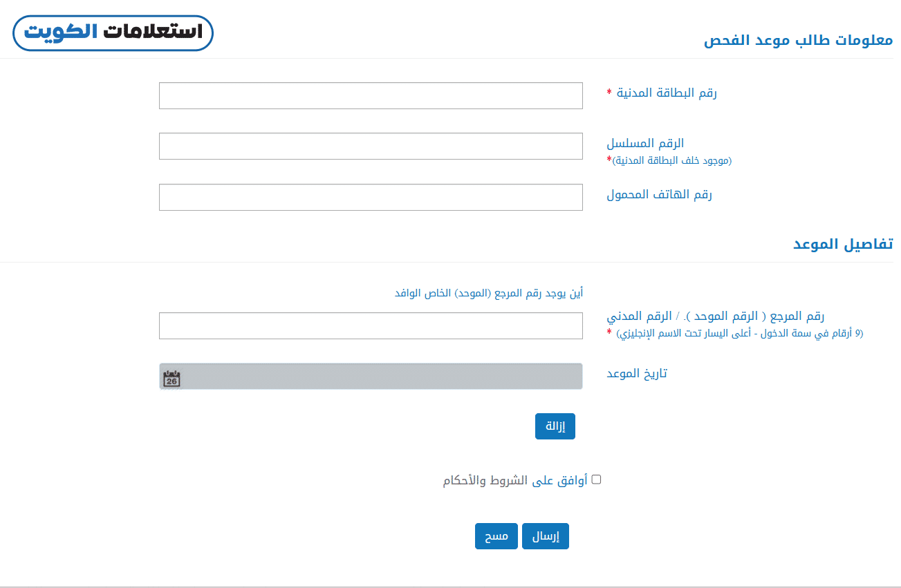901x588 pixels.
Task: Click the calendar icon in the appointment date field
Action: 171,378
